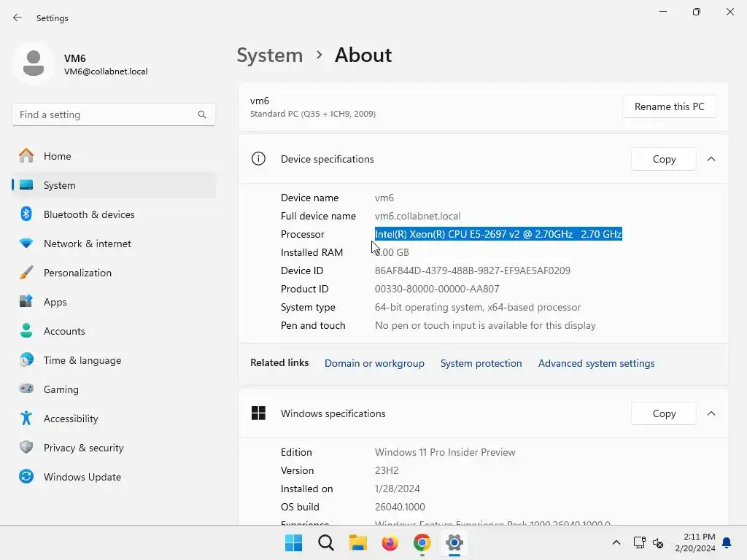Viewport: 747px width, 560px height.
Task: Click System in the breadcrumb header
Action: click(x=270, y=55)
